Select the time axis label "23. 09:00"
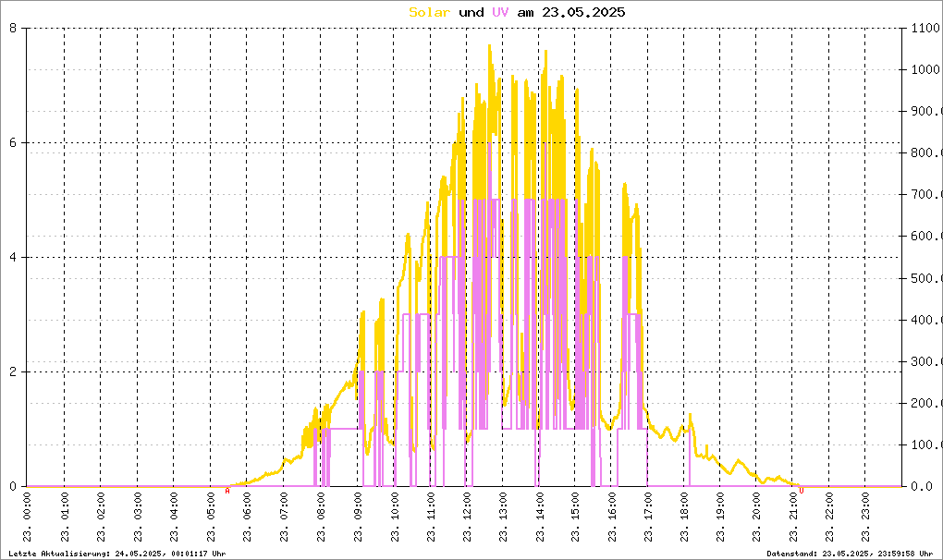The width and height of the screenshot is (943, 560). point(357,517)
